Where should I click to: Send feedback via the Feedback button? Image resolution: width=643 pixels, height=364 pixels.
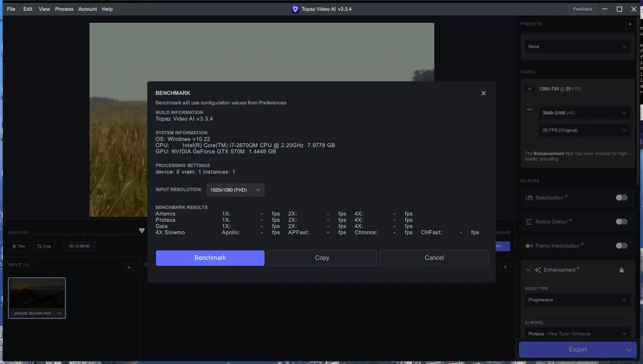pyautogui.click(x=583, y=9)
